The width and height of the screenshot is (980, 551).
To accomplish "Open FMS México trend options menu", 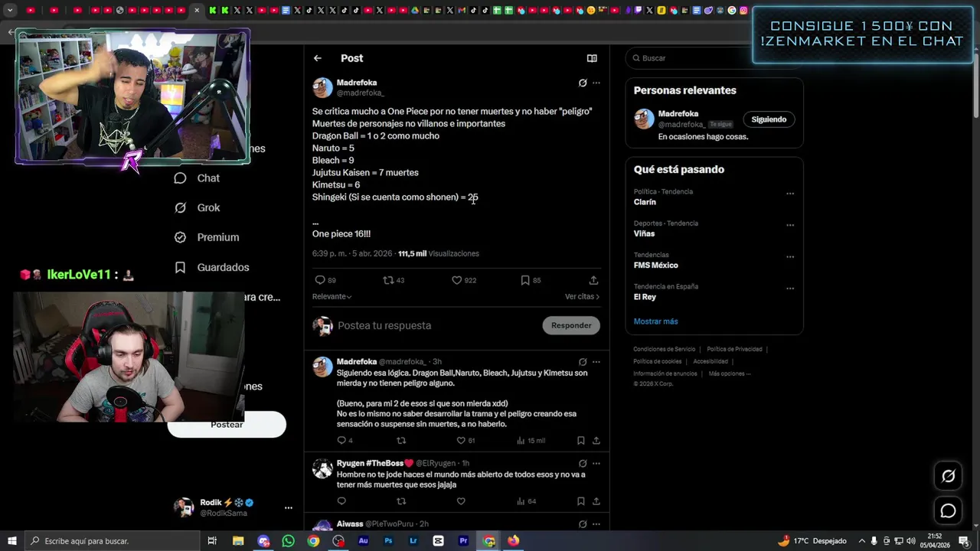I will (x=790, y=256).
